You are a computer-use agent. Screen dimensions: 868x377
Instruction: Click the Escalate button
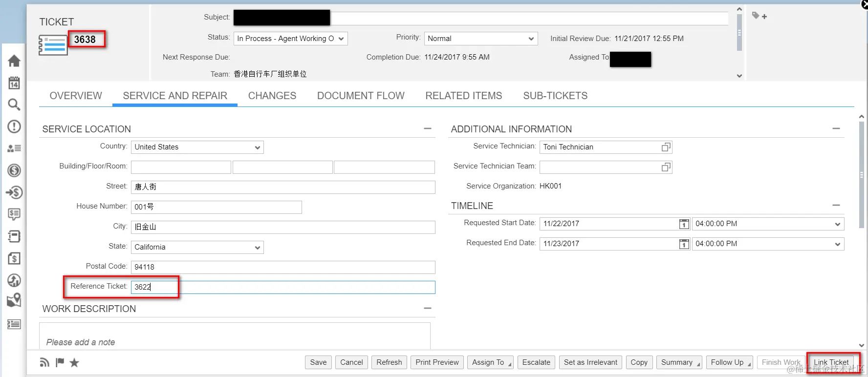pyautogui.click(x=536, y=362)
